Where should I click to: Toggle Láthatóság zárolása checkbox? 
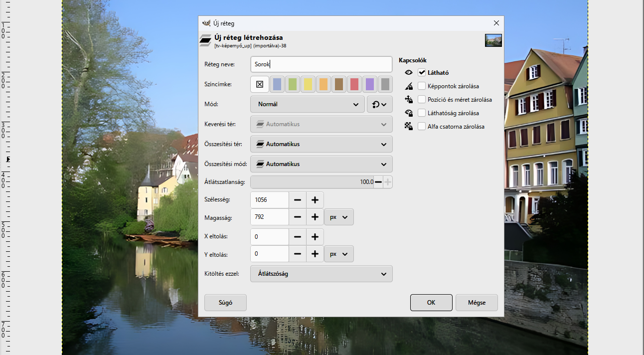click(422, 113)
